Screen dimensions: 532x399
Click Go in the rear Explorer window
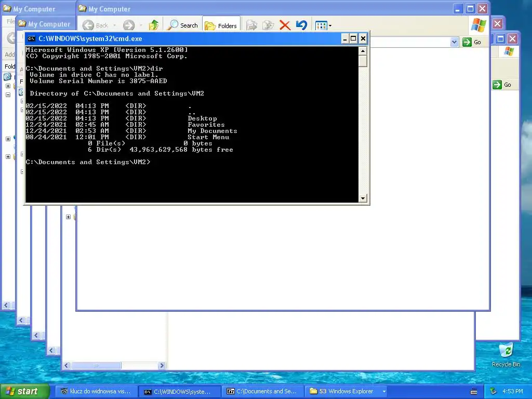tap(502, 85)
